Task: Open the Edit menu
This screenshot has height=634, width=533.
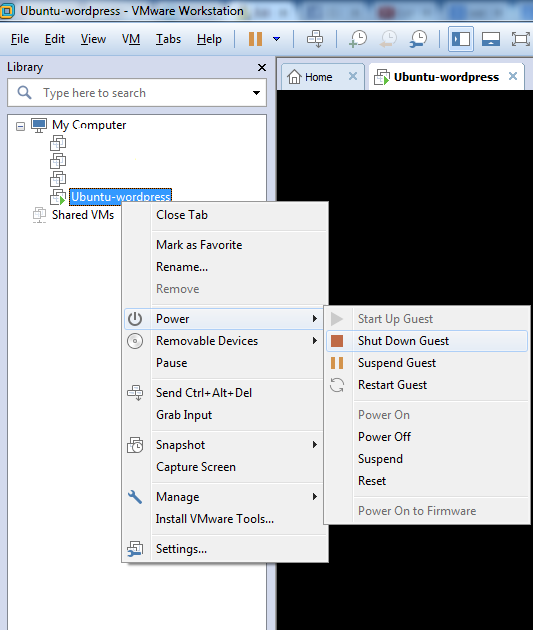Action: click(x=55, y=39)
